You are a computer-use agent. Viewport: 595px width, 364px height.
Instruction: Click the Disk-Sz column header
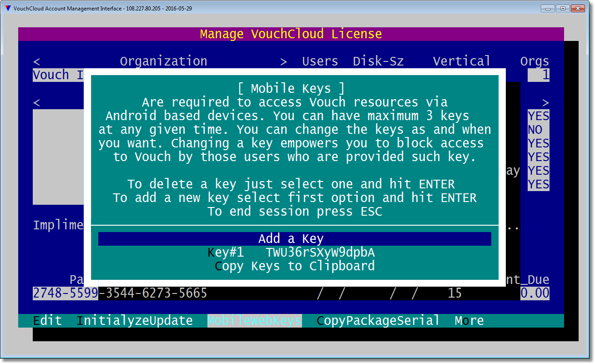tap(378, 61)
